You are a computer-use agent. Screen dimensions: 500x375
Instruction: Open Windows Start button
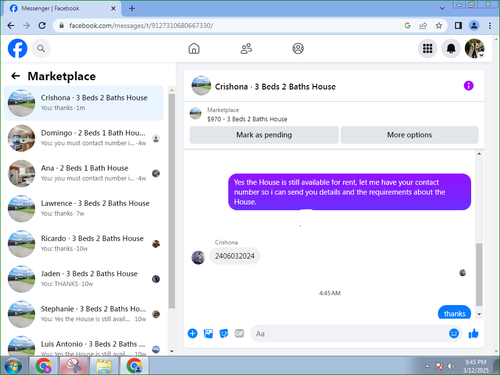(13, 366)
